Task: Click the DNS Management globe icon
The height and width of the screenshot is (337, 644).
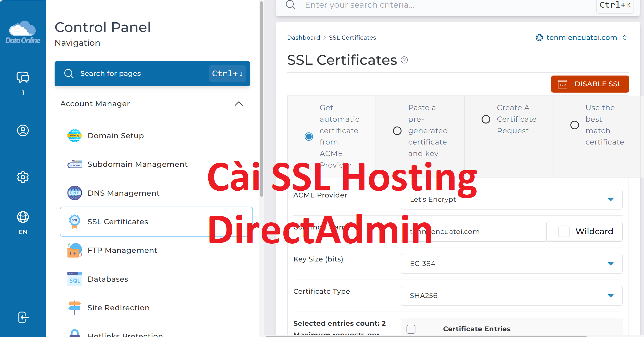Action: click(75, 193)
